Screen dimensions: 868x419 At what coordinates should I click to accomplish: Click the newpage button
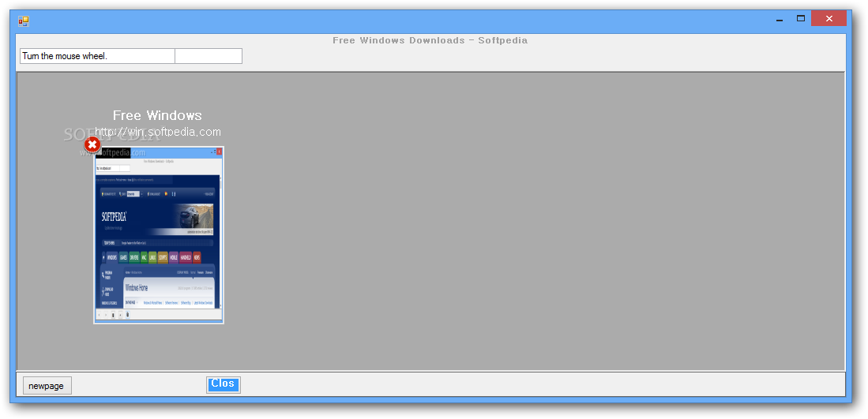coord(47,386)
